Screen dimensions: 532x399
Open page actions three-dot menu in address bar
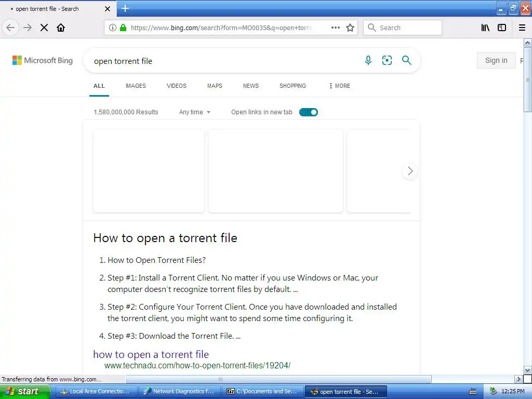pos(336,28)
